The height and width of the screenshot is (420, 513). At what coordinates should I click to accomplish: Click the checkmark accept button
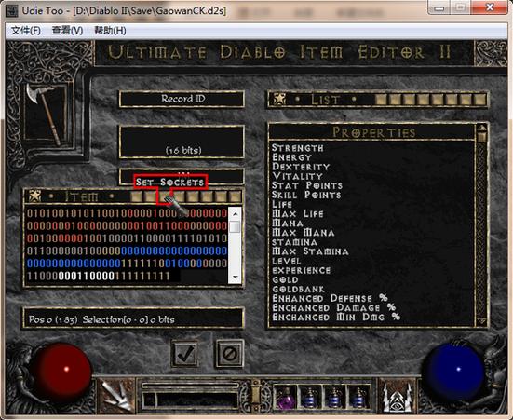click(185, 354)
